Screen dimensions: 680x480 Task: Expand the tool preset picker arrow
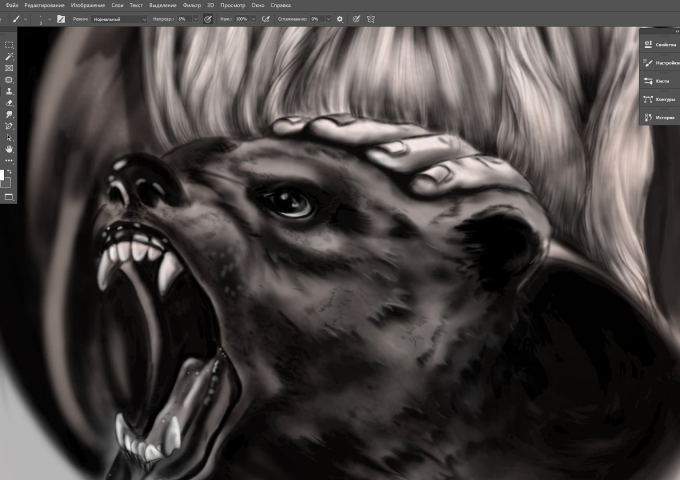(x=26, y=19)
